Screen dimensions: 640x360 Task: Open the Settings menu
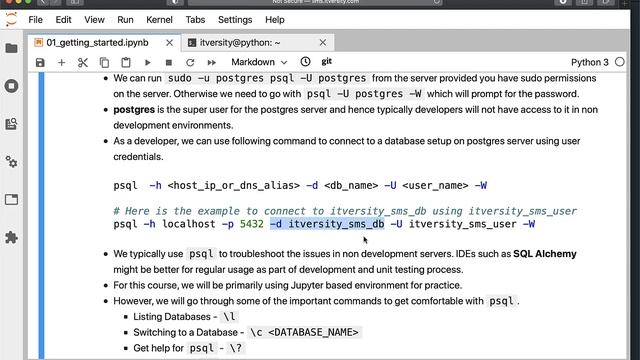[235, 20]
